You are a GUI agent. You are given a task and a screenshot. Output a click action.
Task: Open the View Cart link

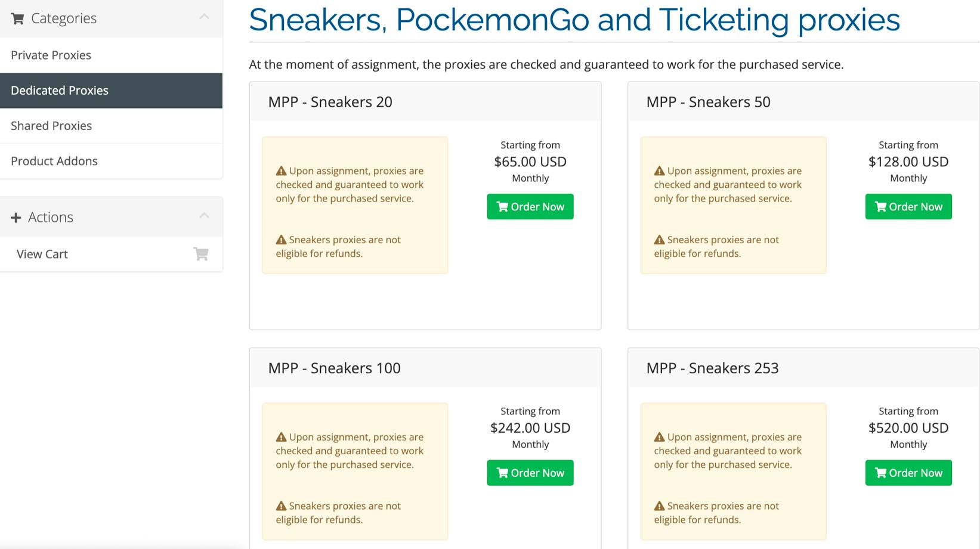click(x=42, y=254)
